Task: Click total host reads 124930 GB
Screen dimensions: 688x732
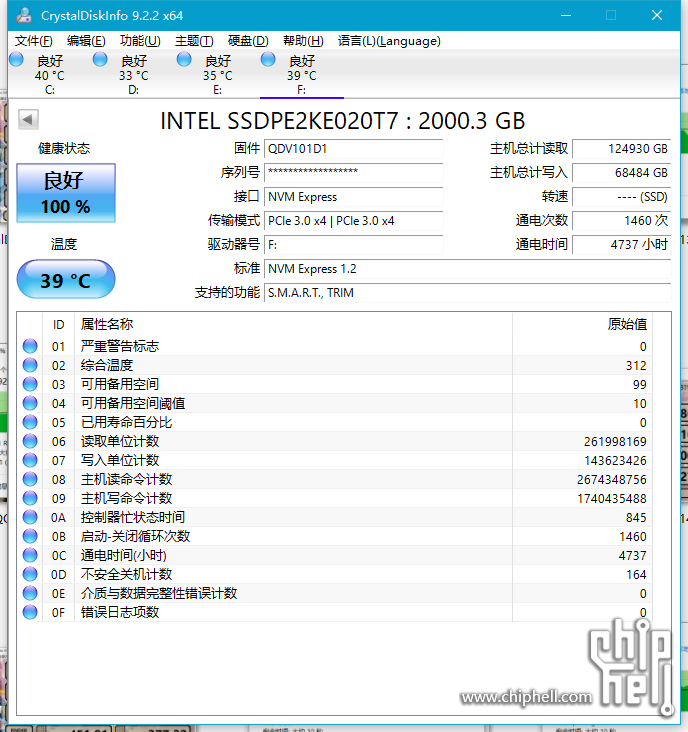Action: click(x=622, y=149)
